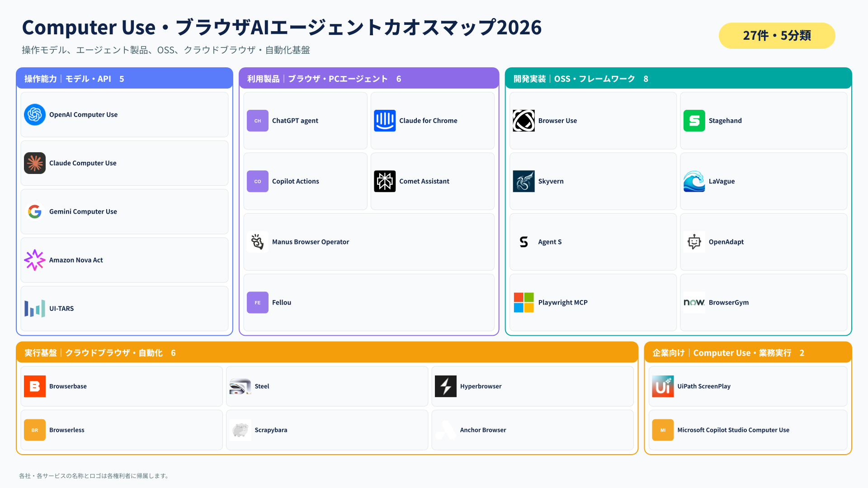Screen dimensions: 868x488
Task: Click the BrowserGym now logo
Action: click(x=694, y=303)
